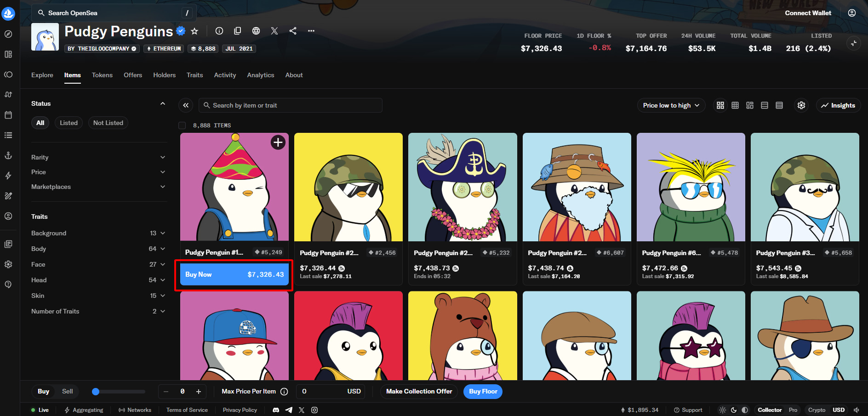Viewport: 868px width, 416px height.
Task: Open the collection's X profile icon in header
Action: [x=274, y=31]
